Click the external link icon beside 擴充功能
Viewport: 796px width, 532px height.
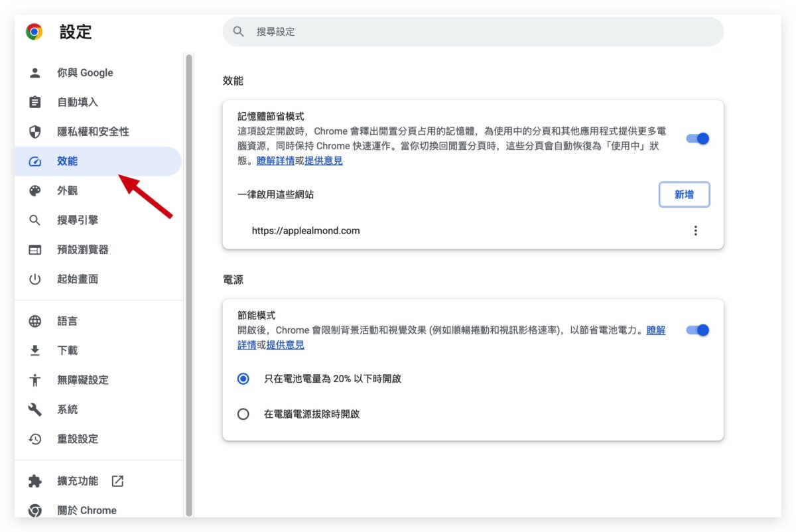117,481
